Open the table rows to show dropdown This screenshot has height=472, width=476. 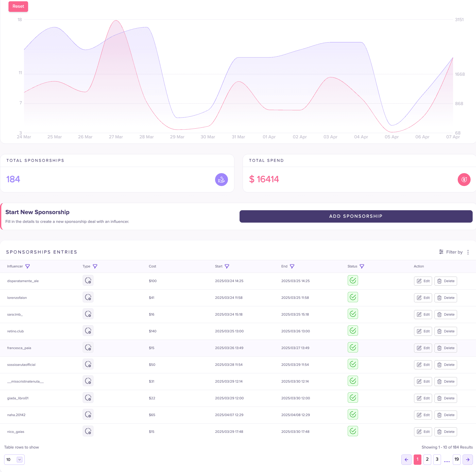point(14,460)
